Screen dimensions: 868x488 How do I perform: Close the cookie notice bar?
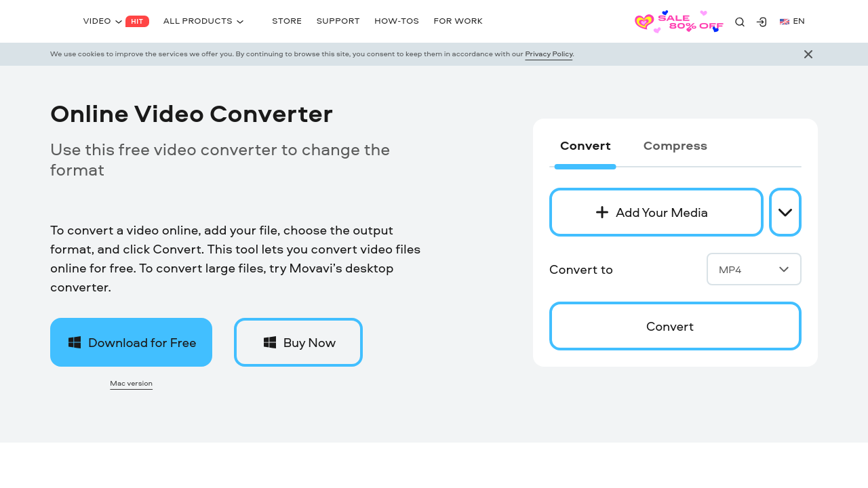coord(808,54)
